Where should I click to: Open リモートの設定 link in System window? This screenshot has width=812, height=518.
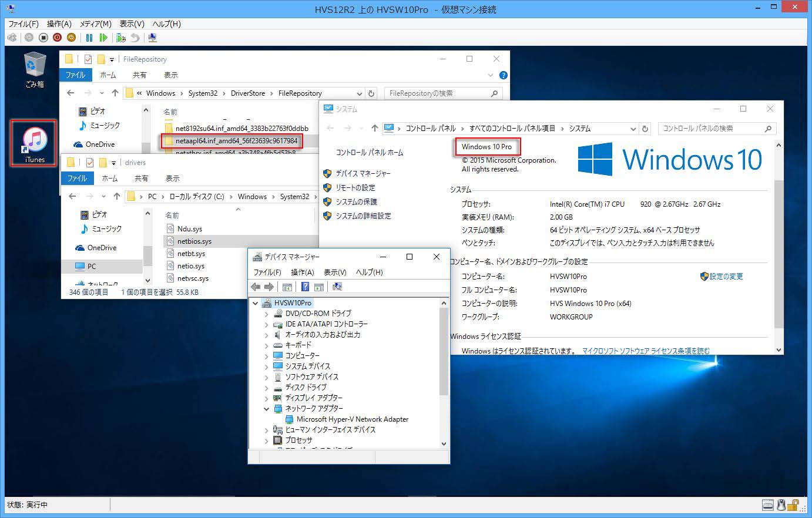point(355,188)
